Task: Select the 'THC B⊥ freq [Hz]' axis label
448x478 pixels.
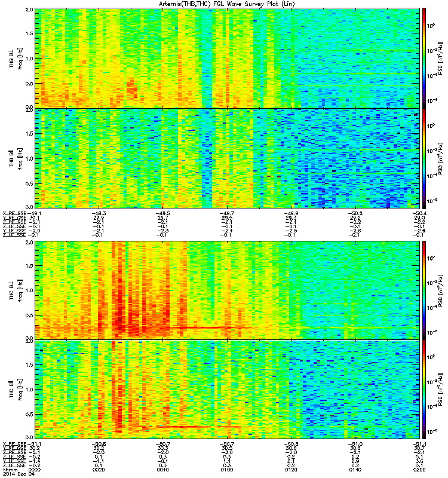Action: pos(16,290)
